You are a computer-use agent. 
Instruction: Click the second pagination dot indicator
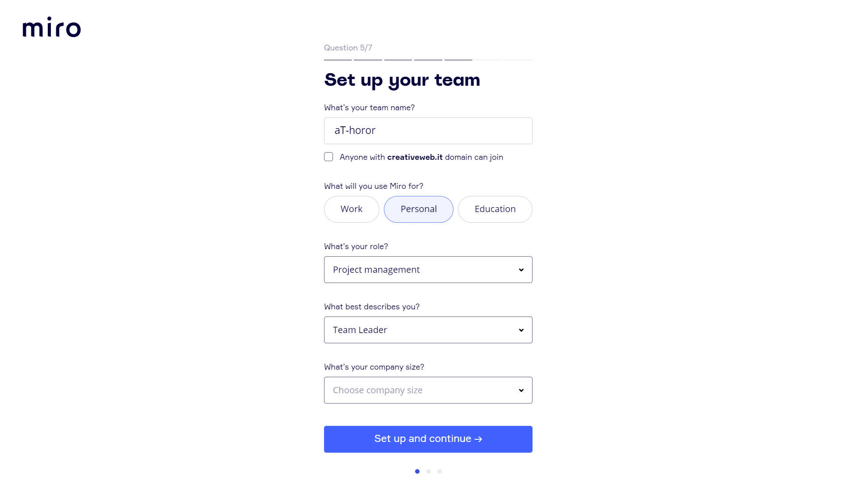click(x=428, y=471)
